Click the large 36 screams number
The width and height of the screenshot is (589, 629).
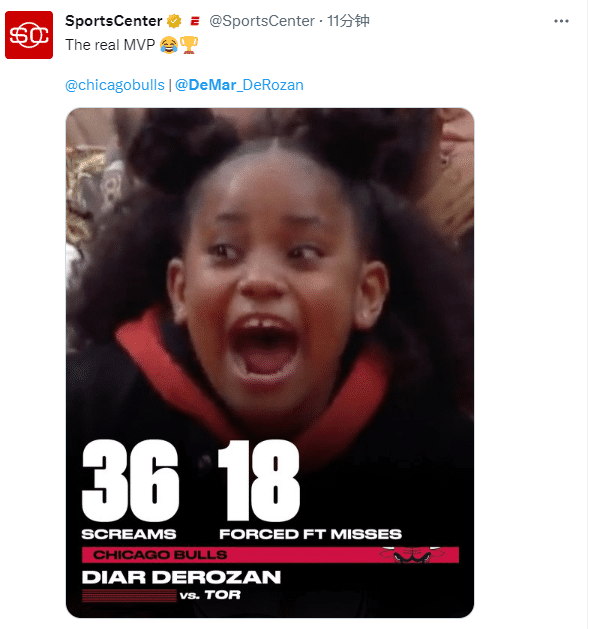130,481
